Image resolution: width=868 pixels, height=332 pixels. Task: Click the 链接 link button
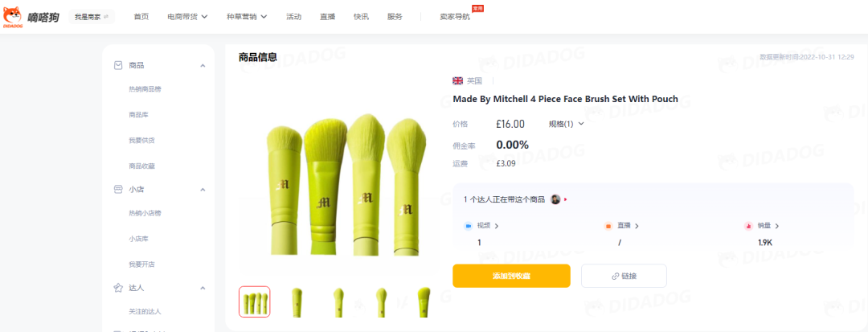coord(624,276)
